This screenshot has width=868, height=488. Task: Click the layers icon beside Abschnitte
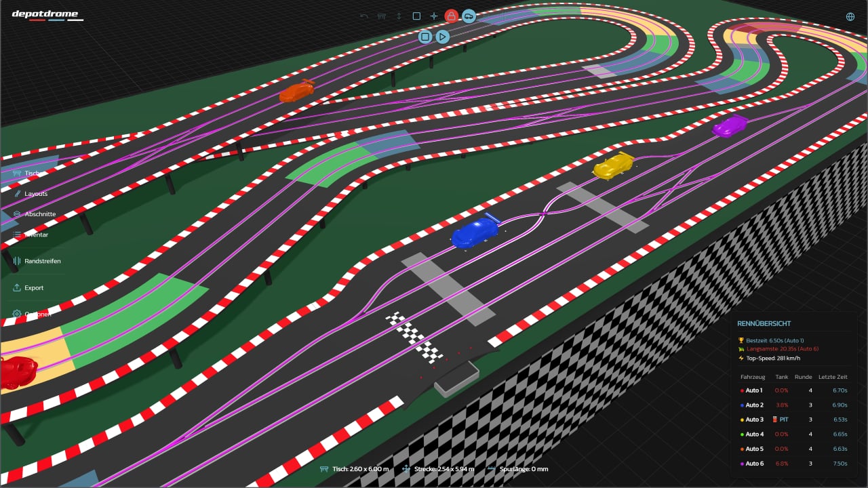pyautogui.click(x=17, y=214)
